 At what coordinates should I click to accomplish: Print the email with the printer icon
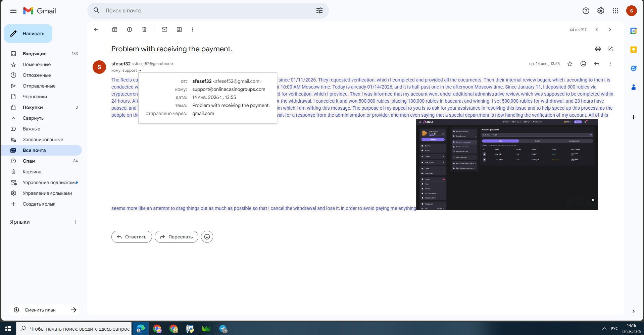[x=598, y=49]
